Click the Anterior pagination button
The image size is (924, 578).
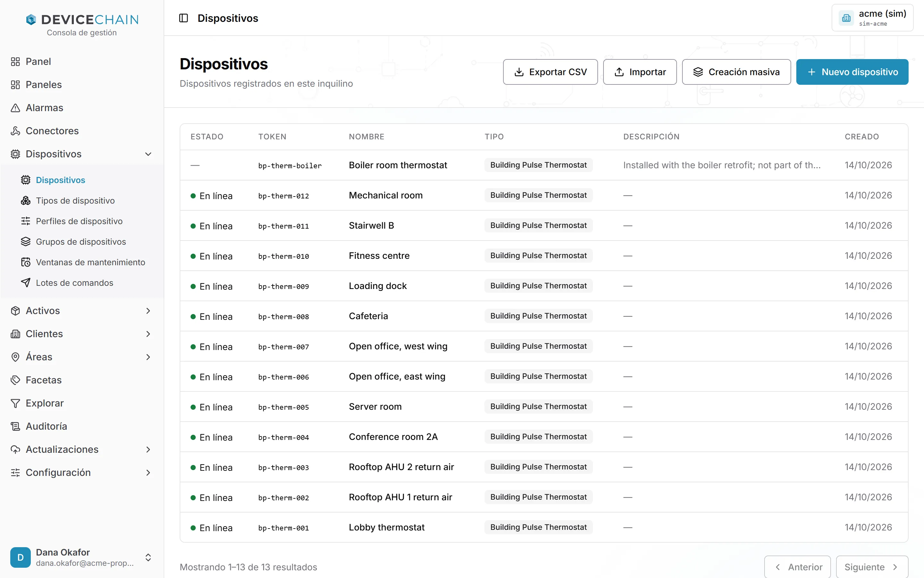[x=798, y=567]
